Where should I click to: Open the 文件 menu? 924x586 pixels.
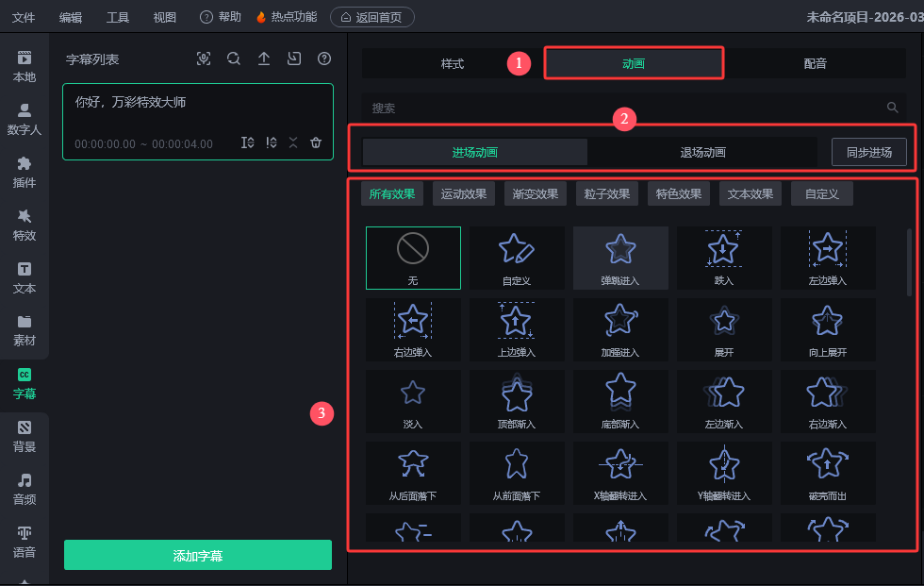click(x=24, y=17)
